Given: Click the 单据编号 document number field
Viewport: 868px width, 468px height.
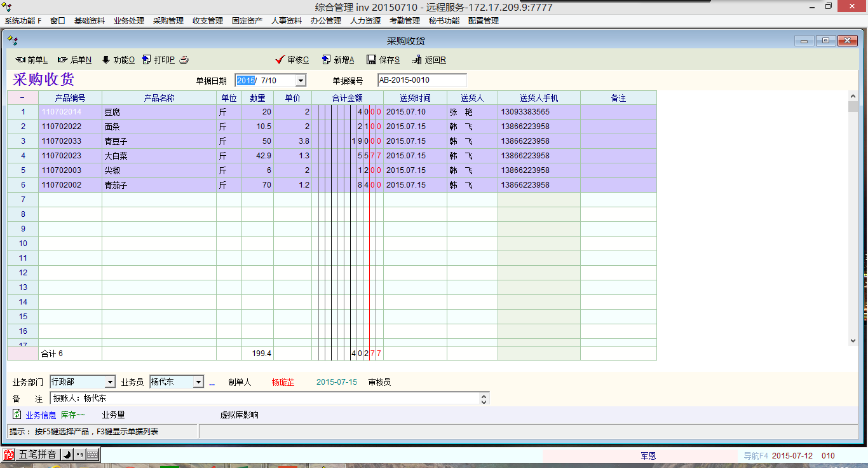Looking at the screenshot, I should tap(421, 80).
